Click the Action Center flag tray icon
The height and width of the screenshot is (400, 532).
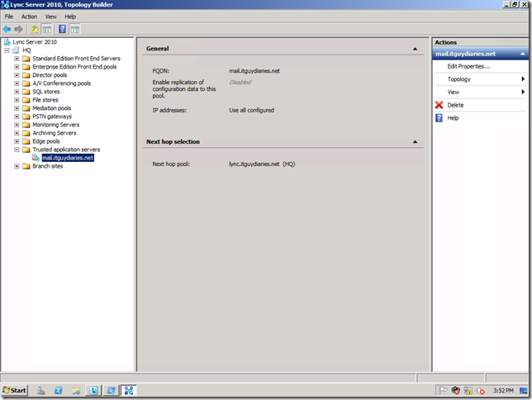coord(443,390)
